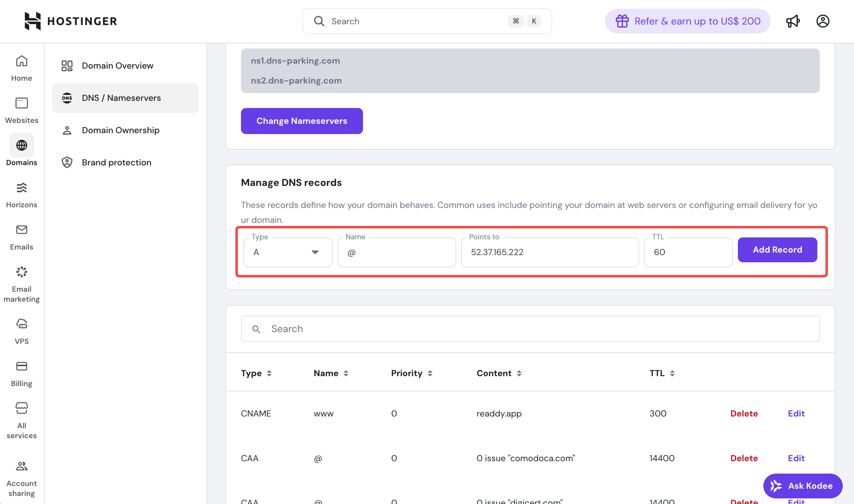Expand the record Type dropdown
Image resolution: width=854 pixels, height=504 pixels.
pyautogui.click(x=288, y=252)
